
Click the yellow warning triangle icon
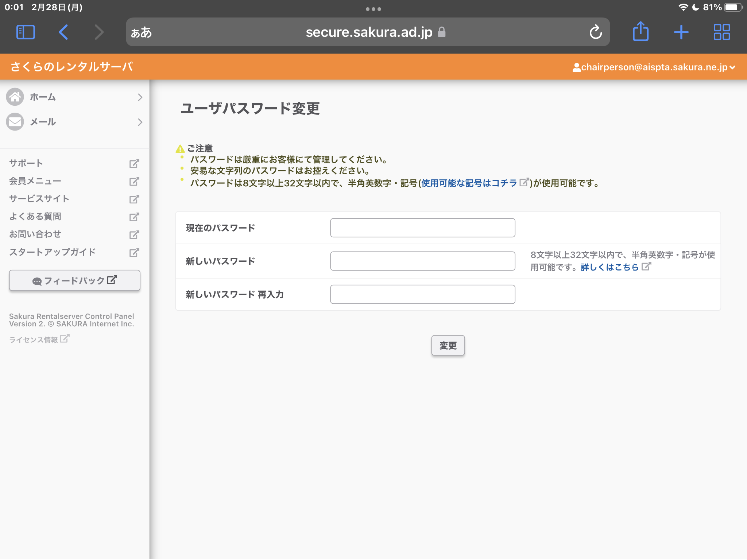(x=180, y=149)
